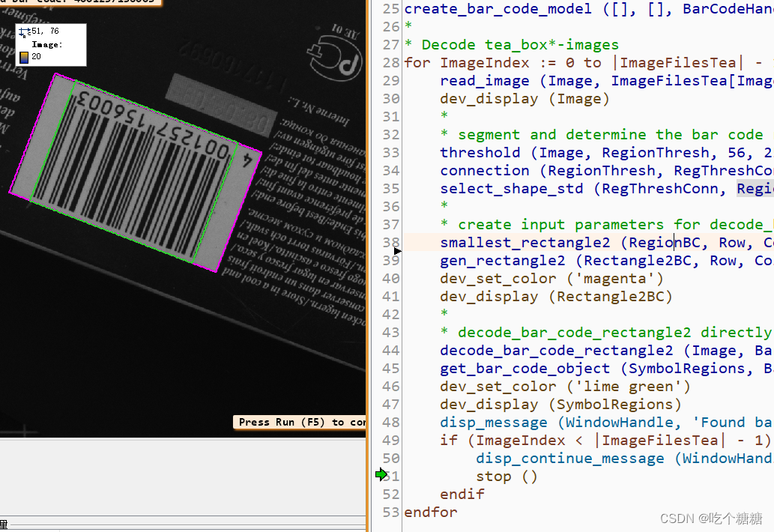Select the 'for ImageIndex := 0 to' line
Viewport: 774px width, 532px height.
589,63
